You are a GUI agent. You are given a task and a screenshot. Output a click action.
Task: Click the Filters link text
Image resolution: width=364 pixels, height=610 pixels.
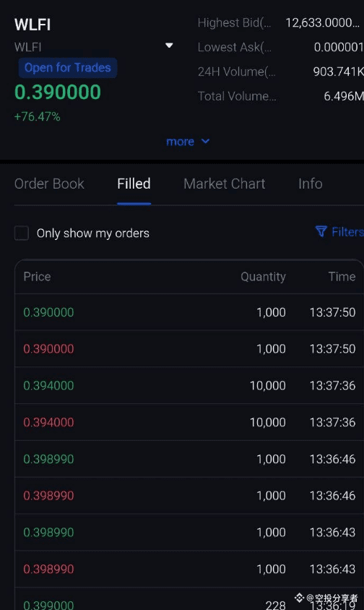[x=347, y=232]
